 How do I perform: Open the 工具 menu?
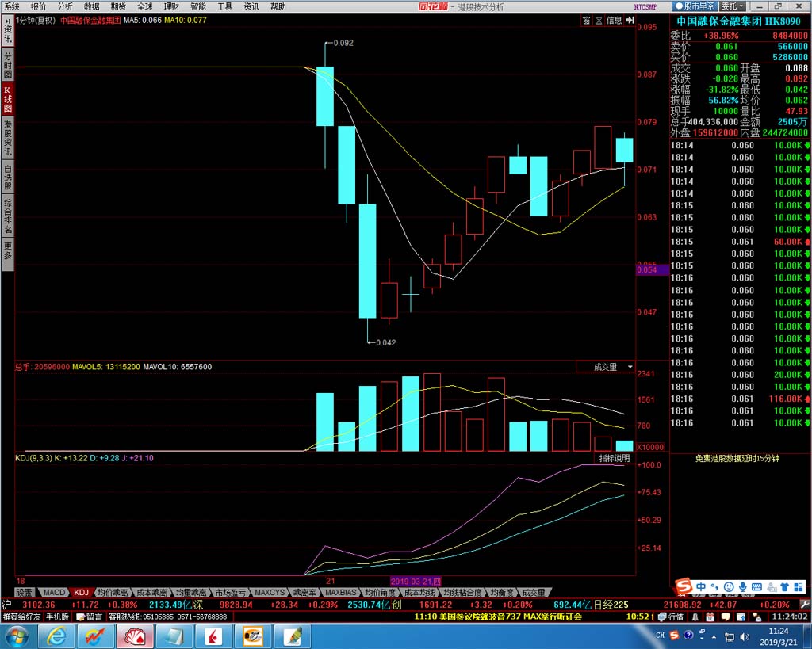click(224, 6)
